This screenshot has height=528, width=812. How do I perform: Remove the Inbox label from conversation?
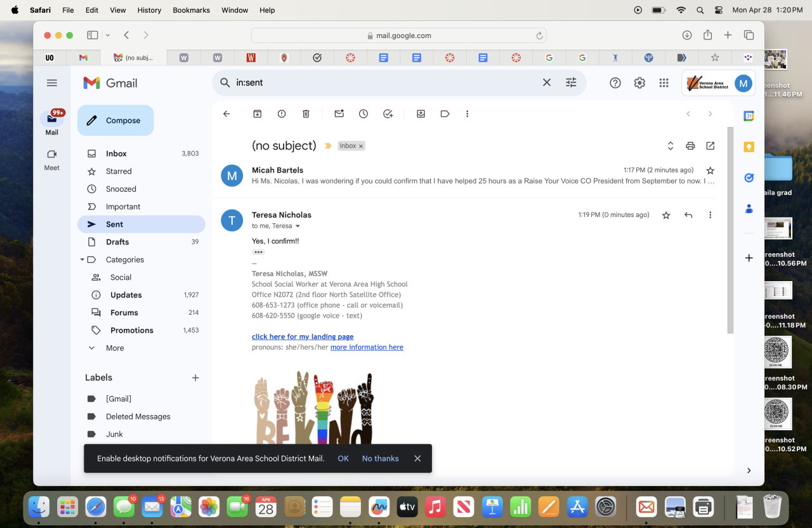click(361, 146)
